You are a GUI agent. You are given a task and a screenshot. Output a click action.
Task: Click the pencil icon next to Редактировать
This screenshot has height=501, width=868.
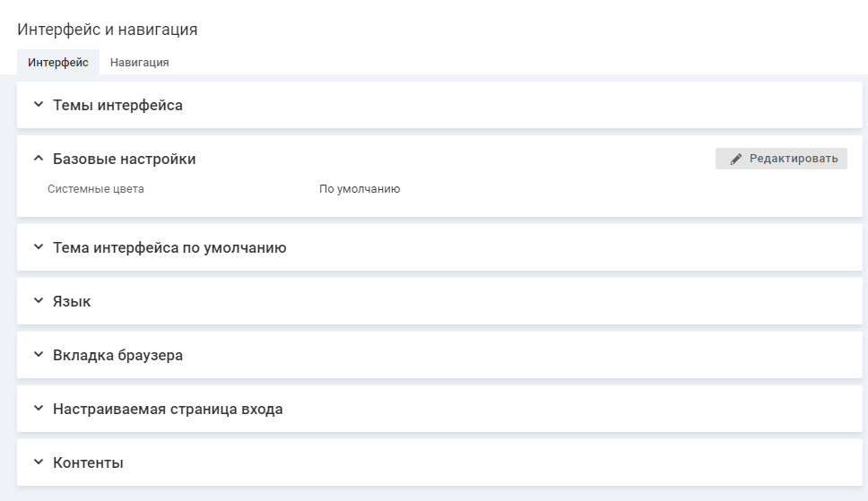tap(736, 159)
